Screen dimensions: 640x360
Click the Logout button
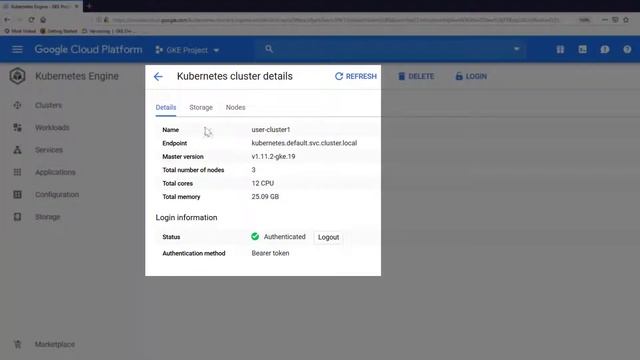coord(328,237)
